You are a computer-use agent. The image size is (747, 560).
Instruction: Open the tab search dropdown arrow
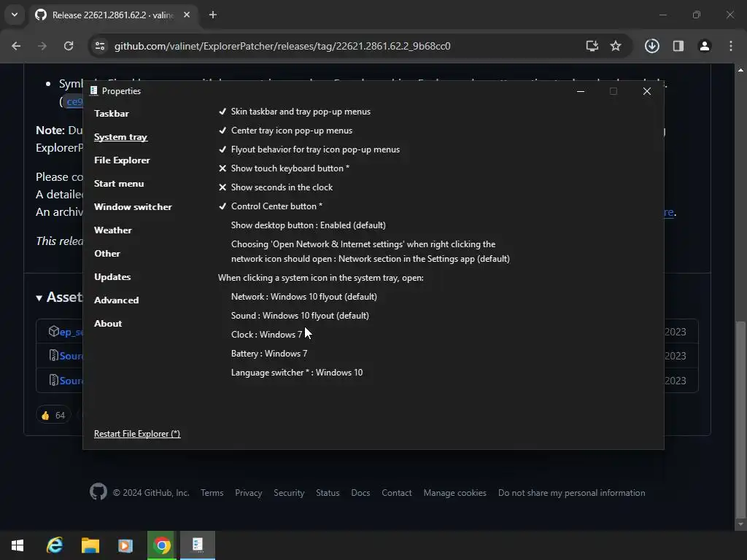[x=15, y=15]
